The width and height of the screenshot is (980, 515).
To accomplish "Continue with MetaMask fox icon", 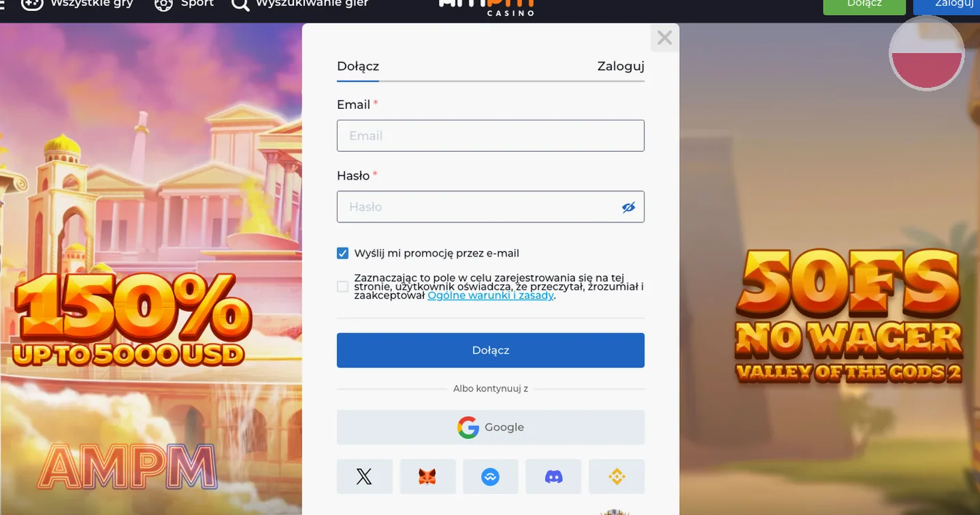I will tap(427, 476).
